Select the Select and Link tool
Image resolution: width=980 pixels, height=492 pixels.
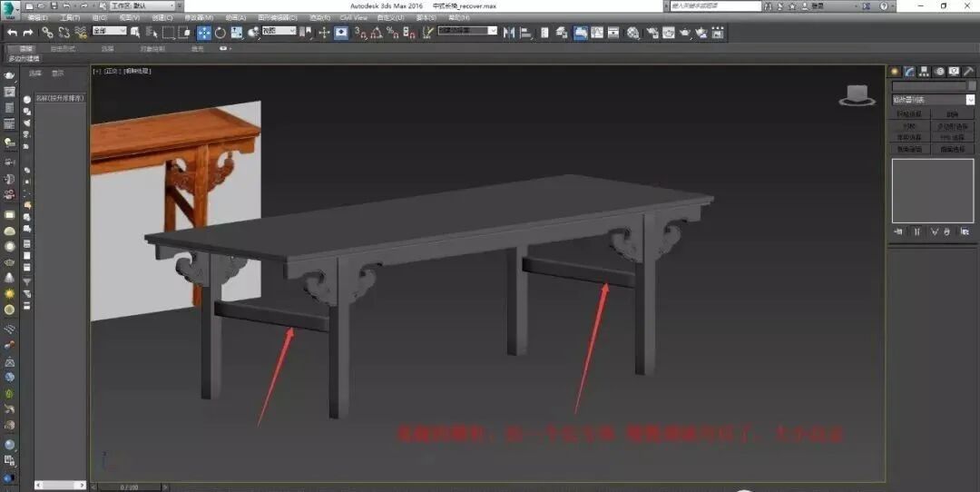click(x=47, y=33)
